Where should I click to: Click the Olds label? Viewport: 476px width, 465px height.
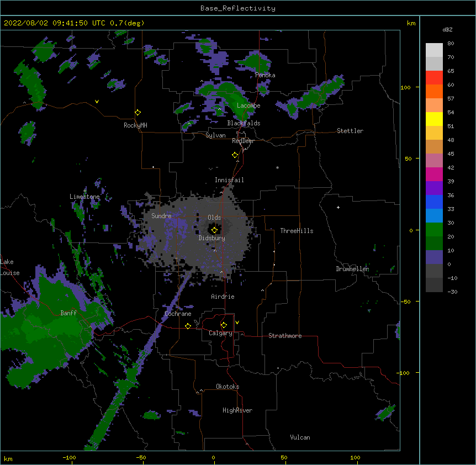tap(214, 218)
